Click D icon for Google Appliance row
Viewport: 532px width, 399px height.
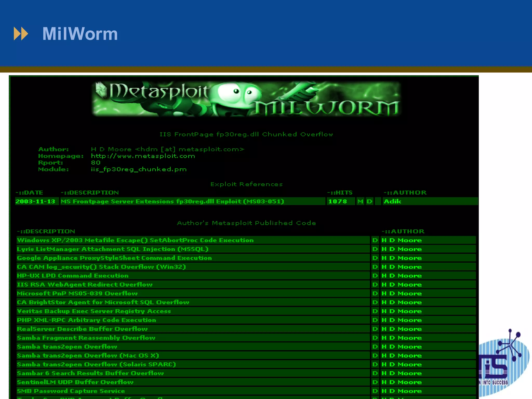(375, 258)
